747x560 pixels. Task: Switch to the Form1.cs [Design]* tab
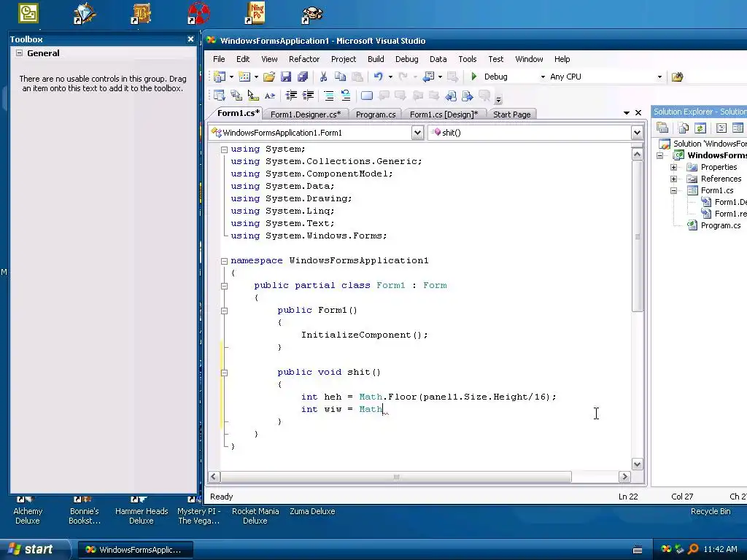click(x=444, y=114)
